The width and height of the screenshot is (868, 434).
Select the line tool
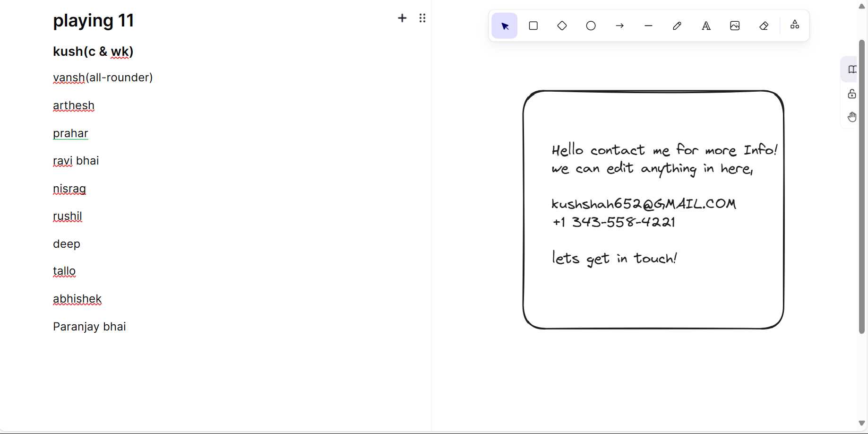click(648, 26)
